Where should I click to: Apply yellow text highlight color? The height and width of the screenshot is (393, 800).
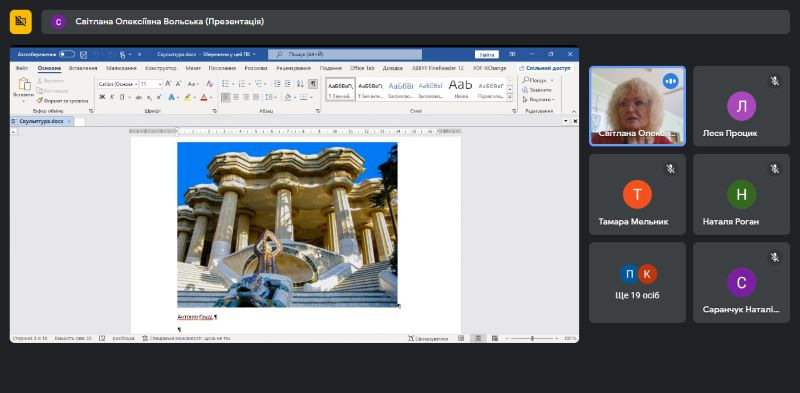(188, 97)
